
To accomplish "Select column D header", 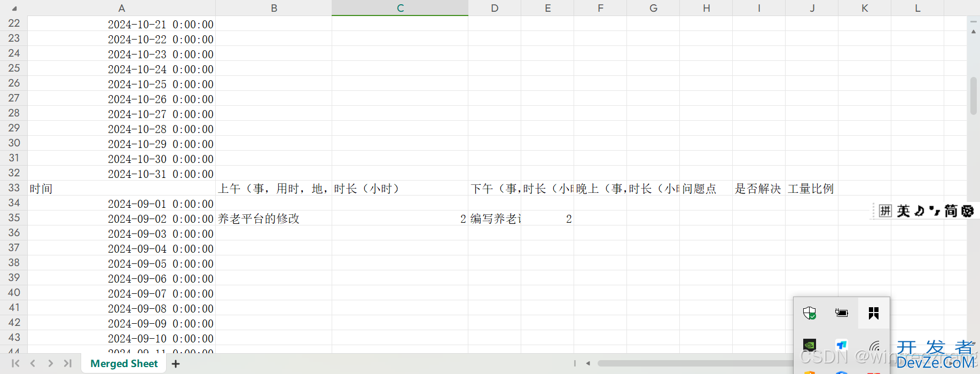I will (495, 8).
